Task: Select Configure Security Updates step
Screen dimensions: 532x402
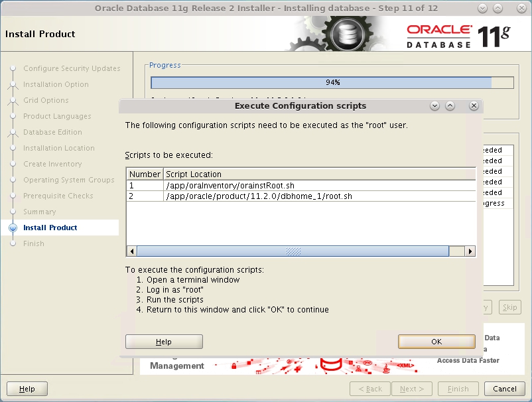Action: pyautogui.click(x=72, y=68)
